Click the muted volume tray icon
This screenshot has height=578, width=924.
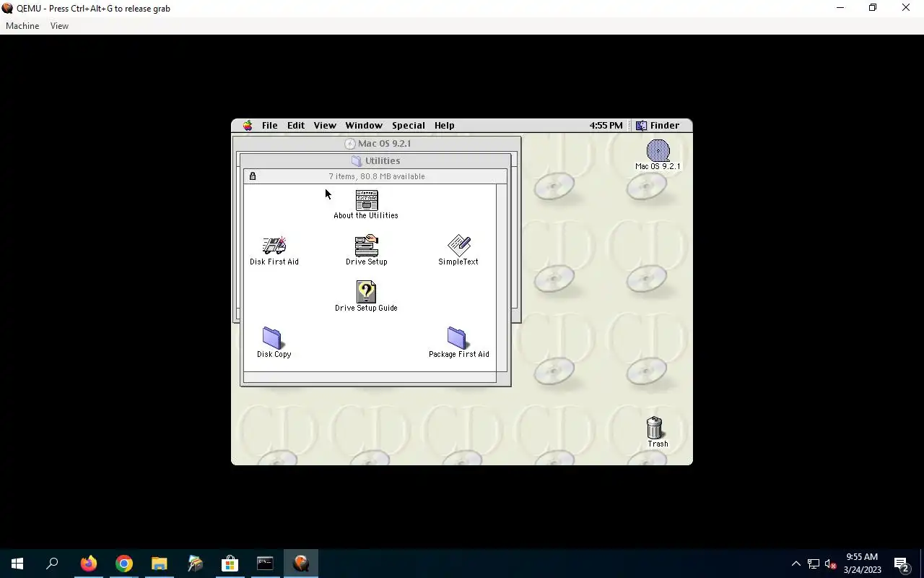click(x=830, y=564)
